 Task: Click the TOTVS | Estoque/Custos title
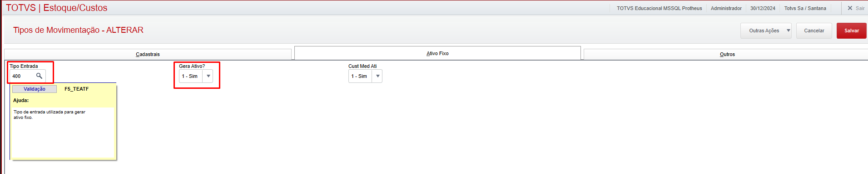pos(57,8)
